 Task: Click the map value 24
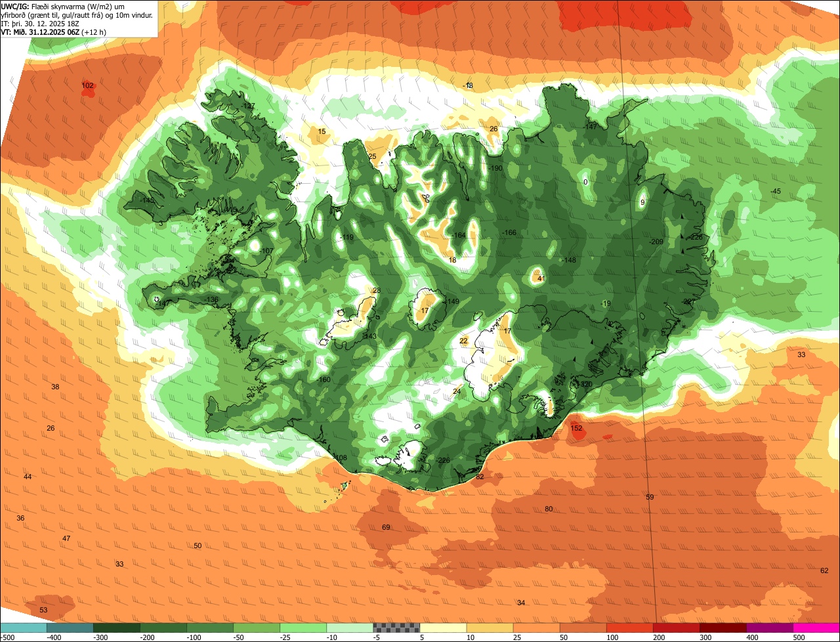(457, 392)
